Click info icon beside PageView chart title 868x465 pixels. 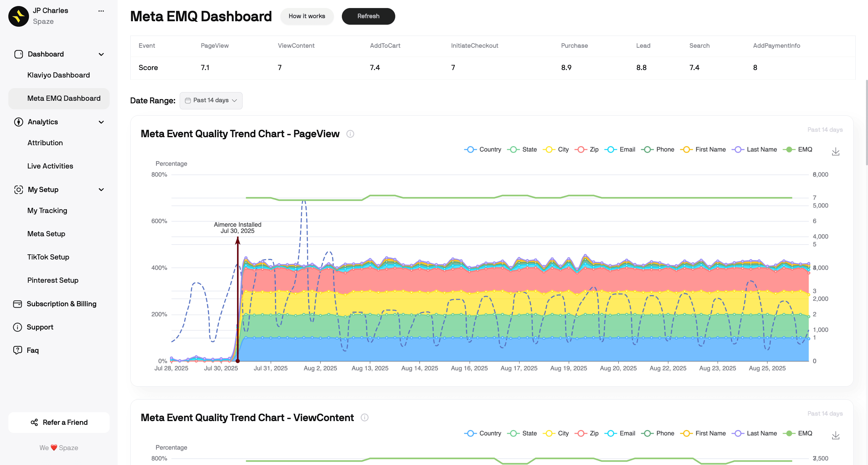pos(350,134)
